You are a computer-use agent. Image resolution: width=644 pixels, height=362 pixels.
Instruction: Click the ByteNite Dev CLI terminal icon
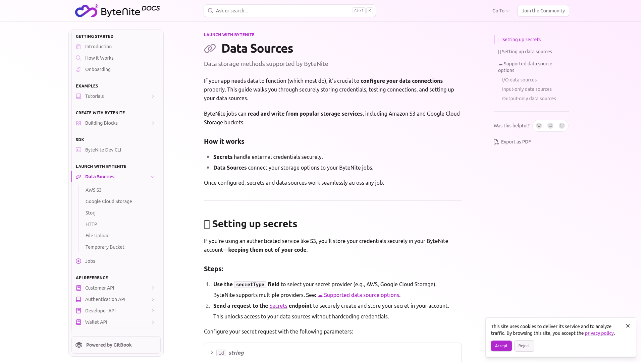point(78,150)
